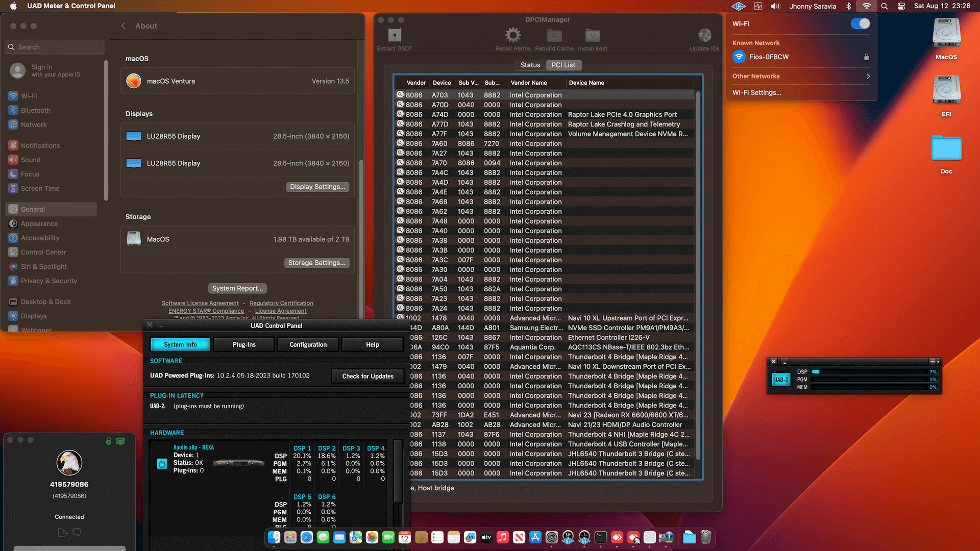Click UAD Control Panel hardware scrollbar
Viewport: 980px width, 551px height.
399,472
